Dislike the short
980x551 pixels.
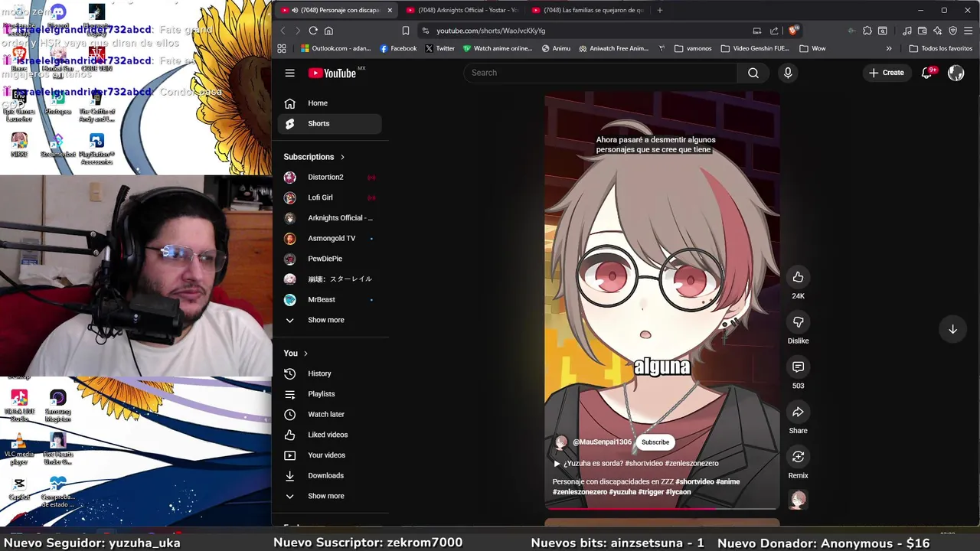[x=798, y=322]
